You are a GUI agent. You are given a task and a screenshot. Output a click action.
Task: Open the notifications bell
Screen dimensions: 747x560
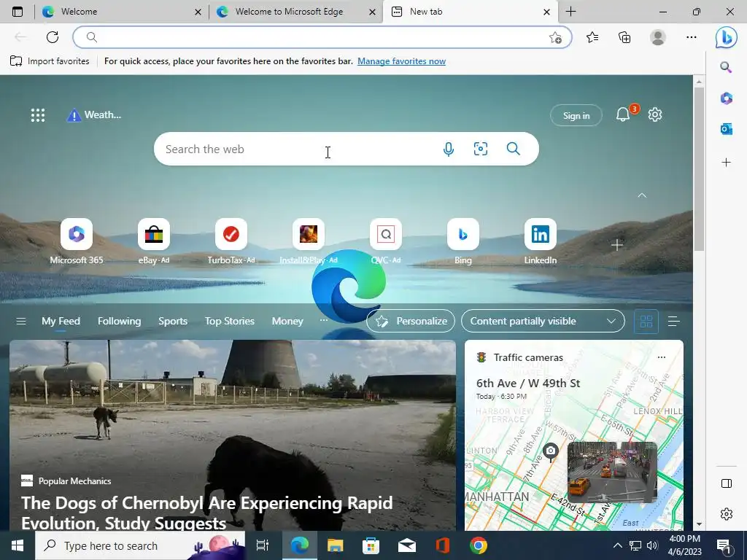pos(623,114)
